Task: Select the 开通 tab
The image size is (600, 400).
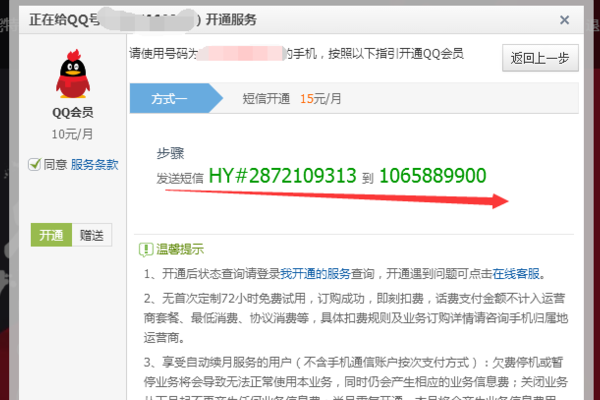Action: [51, 235]
